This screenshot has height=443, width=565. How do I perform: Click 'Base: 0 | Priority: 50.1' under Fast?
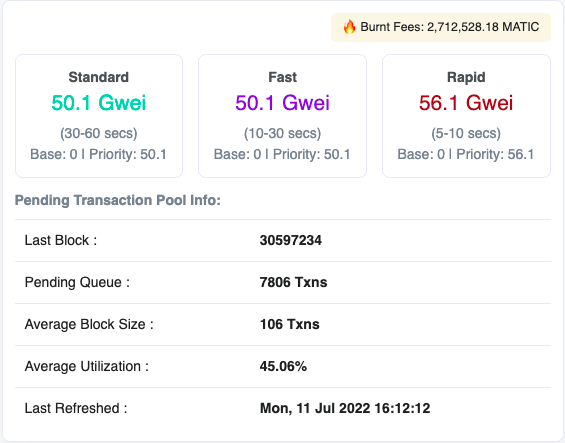coord(282,154)
